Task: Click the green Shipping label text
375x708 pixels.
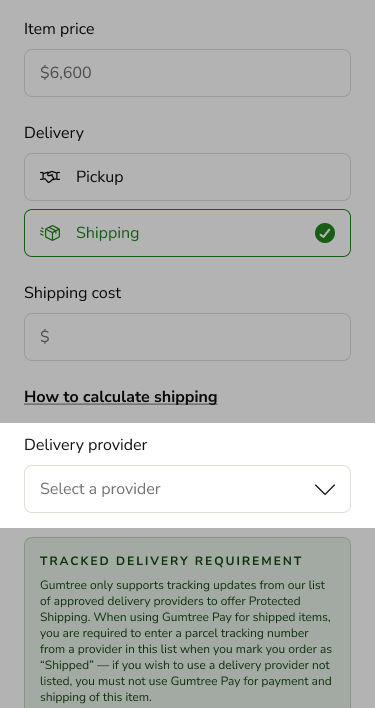Action: tap(107, 233)
